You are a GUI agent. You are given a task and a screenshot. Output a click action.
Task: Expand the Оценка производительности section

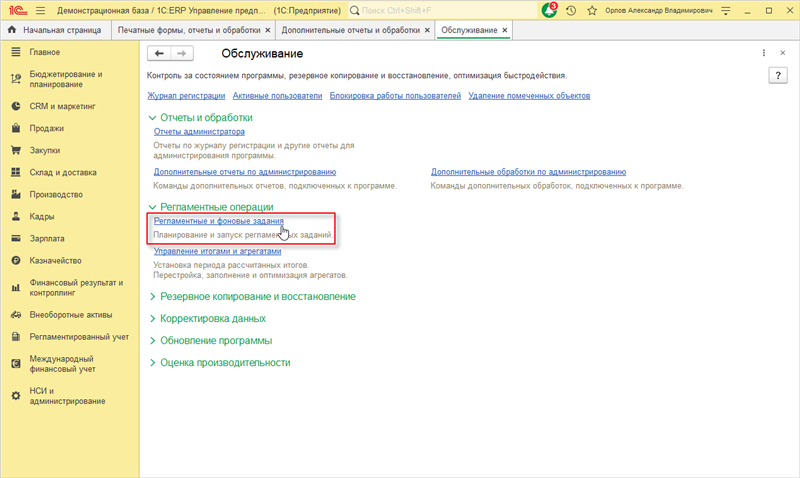pyautogui.click(x=225, y=362)
